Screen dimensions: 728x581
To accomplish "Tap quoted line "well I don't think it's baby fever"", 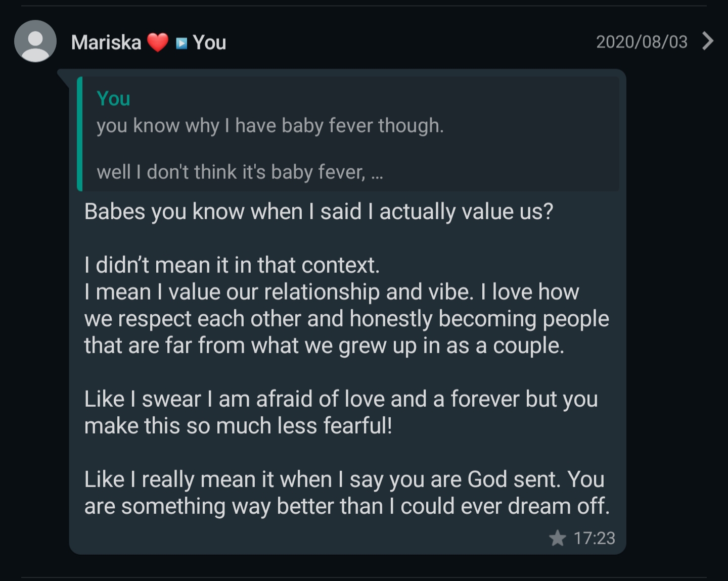I will coord(231,172).
